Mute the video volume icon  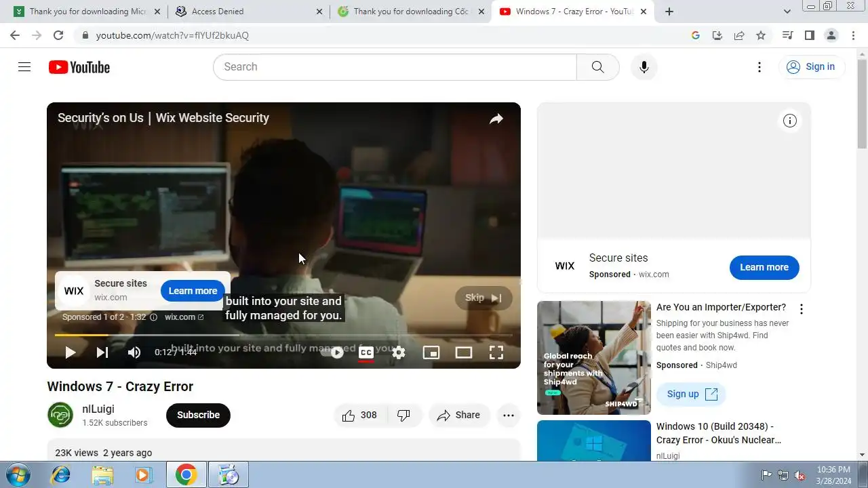[x=134, y=352]
